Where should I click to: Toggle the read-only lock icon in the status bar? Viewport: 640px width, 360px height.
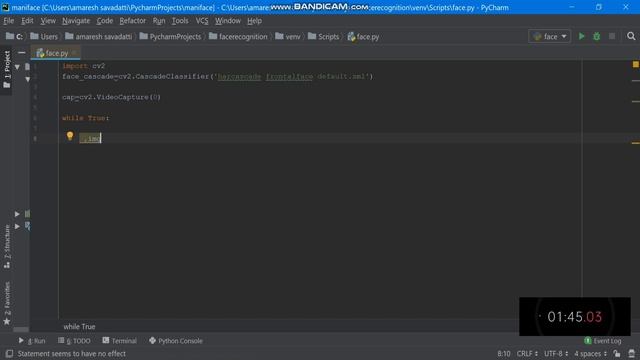[x=617, y=354]
